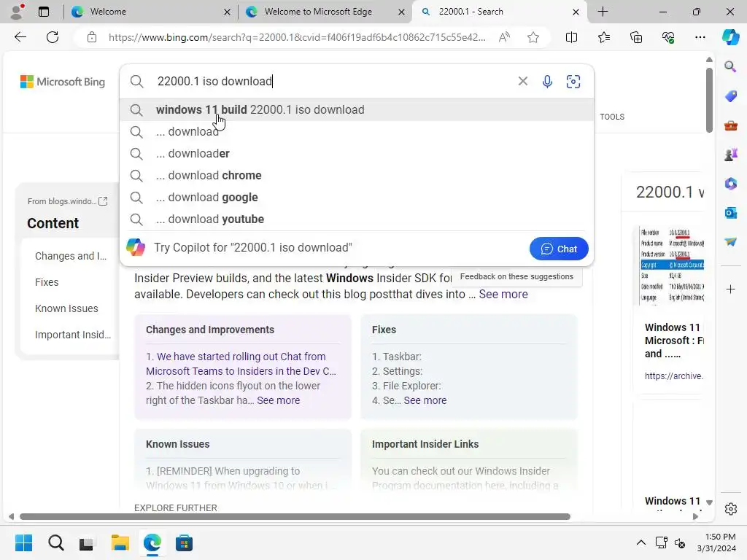The image size is (747, 560).
Task: Click the Microsoft Bing logo
Action: [63, 82]
